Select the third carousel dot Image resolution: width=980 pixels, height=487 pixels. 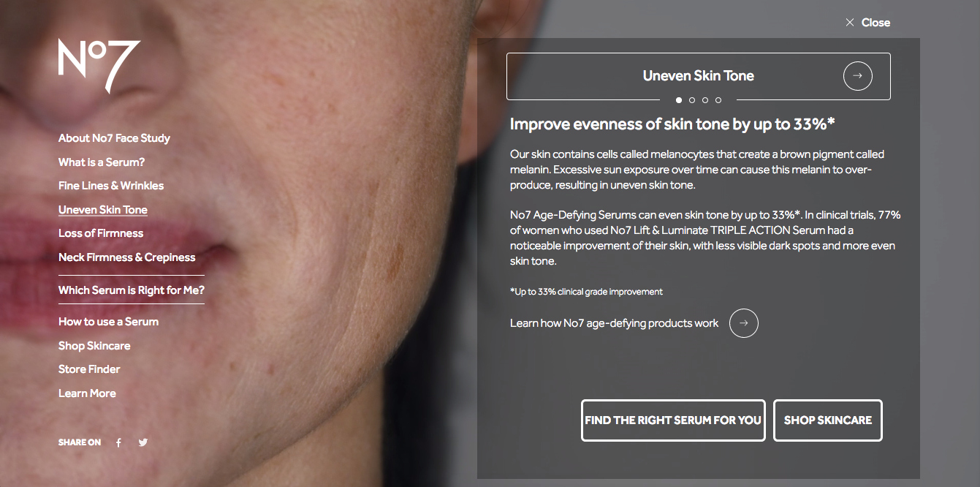(705, 100)
